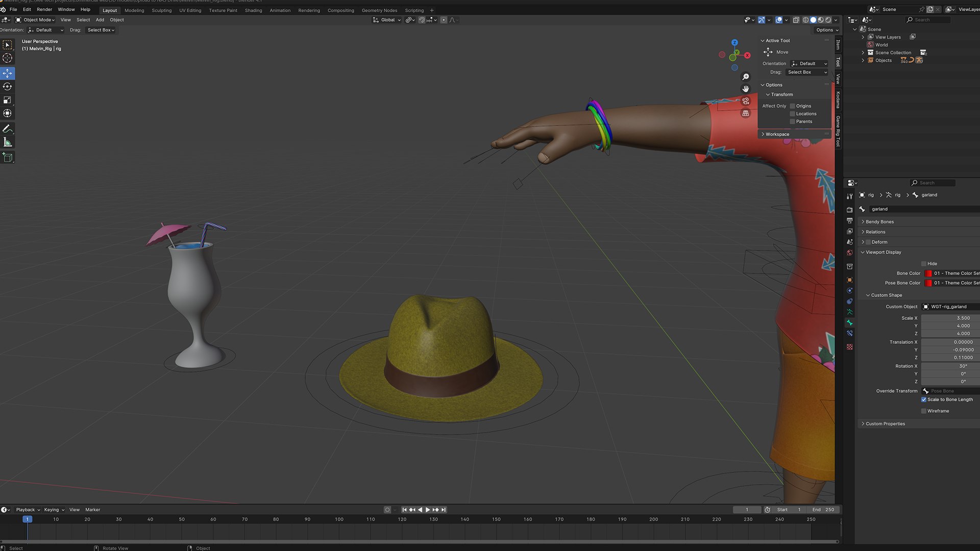Image resolution: width=980 pixels, height=551 pixels.
Task: Play the animation in timeline
Action: pyautogui.click(x=428, y=510)
